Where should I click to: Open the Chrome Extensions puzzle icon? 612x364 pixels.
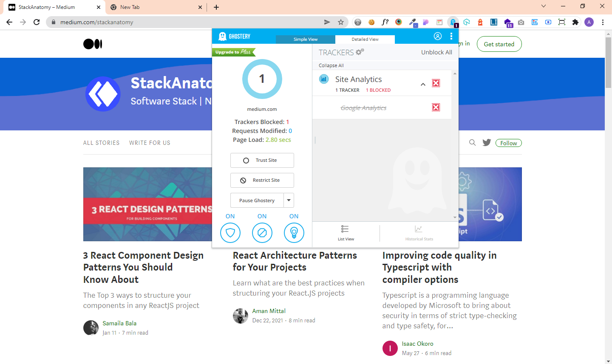coord(575,22)
